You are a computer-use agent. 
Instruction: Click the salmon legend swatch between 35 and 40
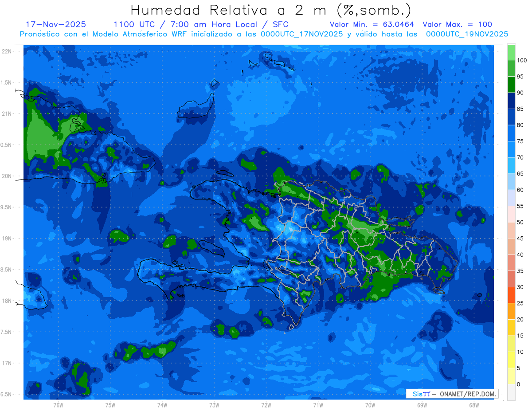click(x=511, y=262)
